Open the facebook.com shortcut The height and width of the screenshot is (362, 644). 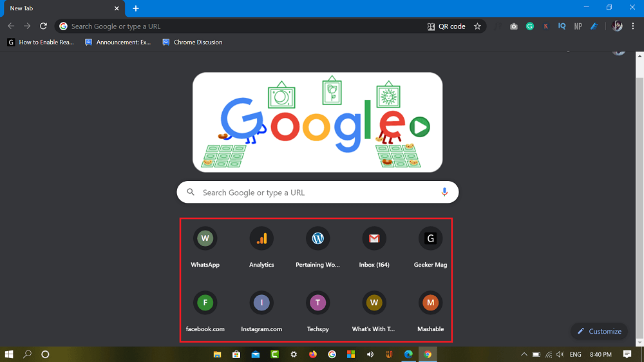205,311
